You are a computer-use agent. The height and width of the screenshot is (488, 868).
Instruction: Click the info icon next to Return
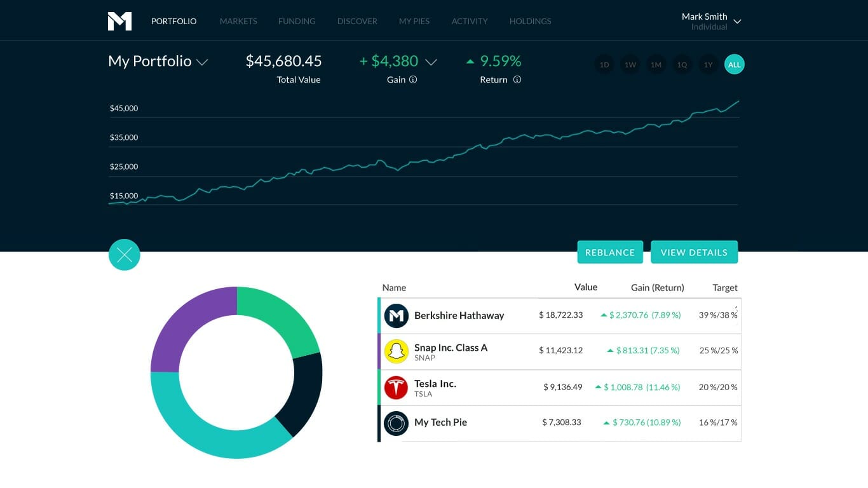[x=517, y=79]
